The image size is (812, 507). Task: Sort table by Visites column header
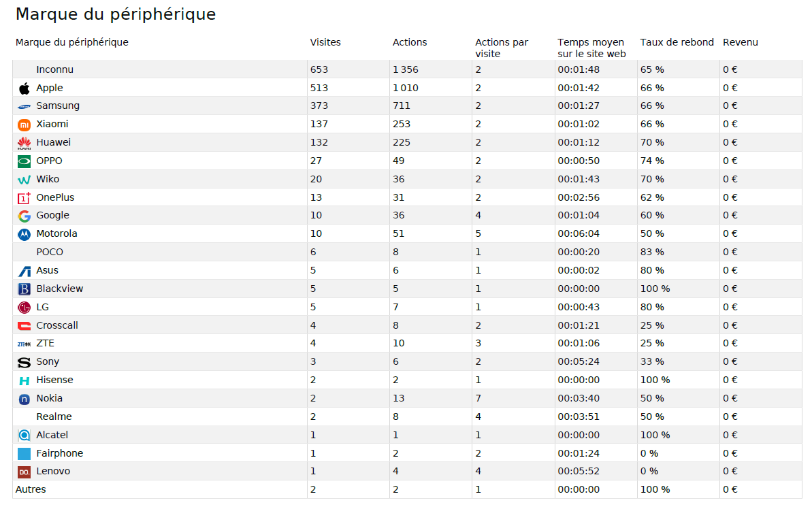click(x=325, y=42)
